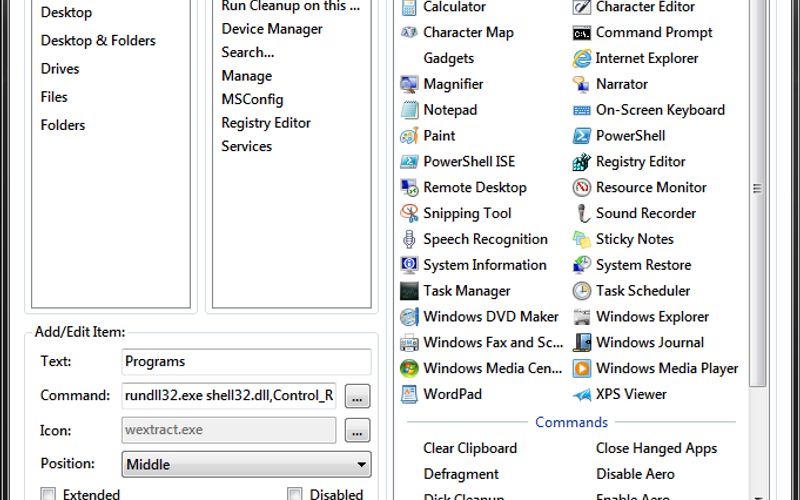Pick the Clear Clipboard command
The height and width of the screenshot is (500, 800).
coord(470,448)
